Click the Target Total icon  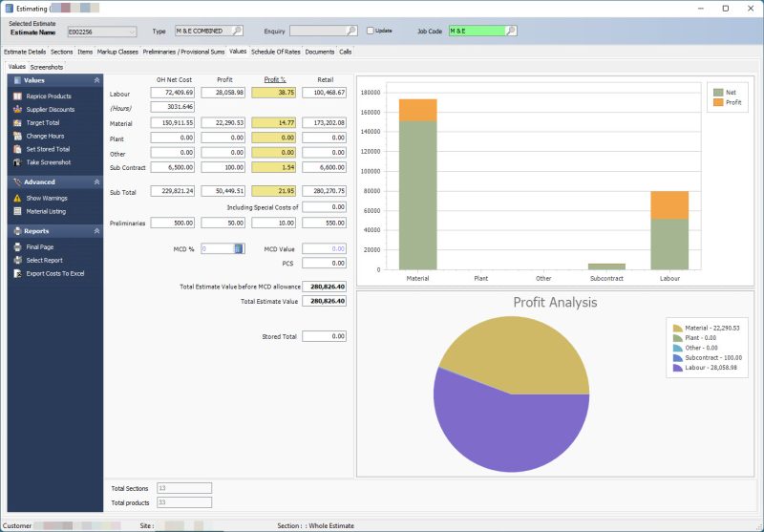[x=17, y=123]
